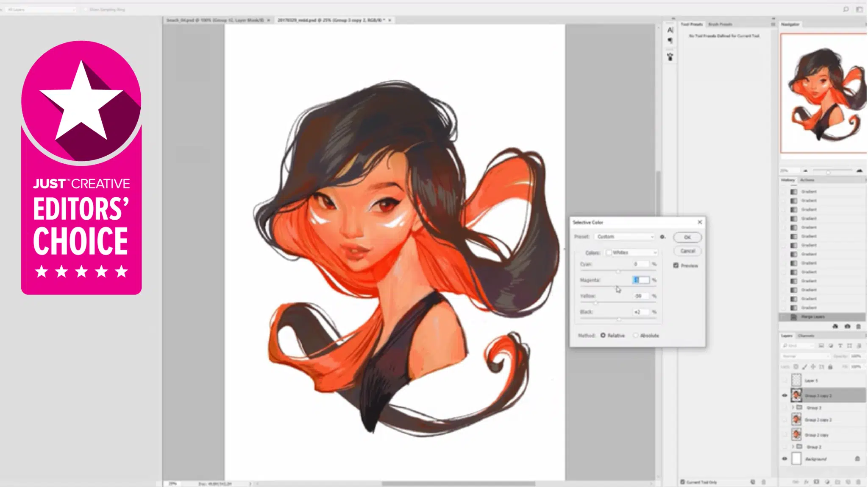Viewport: 868px width, 487px height.
Task: Close the Selective Color dialog
Action: (700, 222)
